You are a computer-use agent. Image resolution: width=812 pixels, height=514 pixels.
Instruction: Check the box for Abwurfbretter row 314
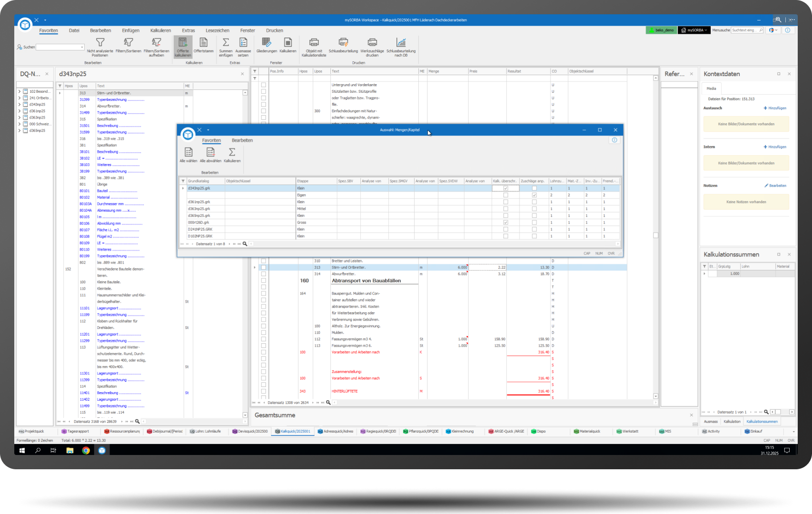click(x=263, y=274)
